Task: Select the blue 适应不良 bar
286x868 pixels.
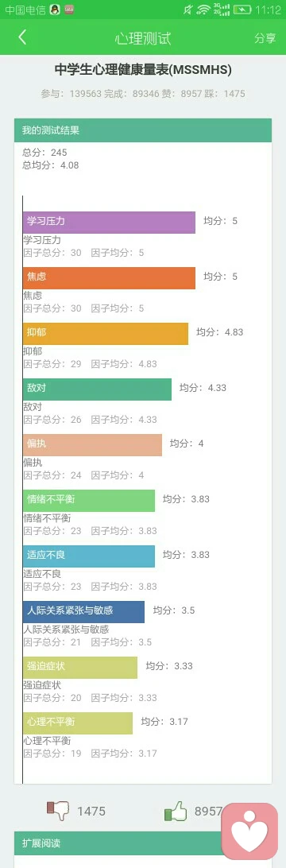Action: point(89,556)
